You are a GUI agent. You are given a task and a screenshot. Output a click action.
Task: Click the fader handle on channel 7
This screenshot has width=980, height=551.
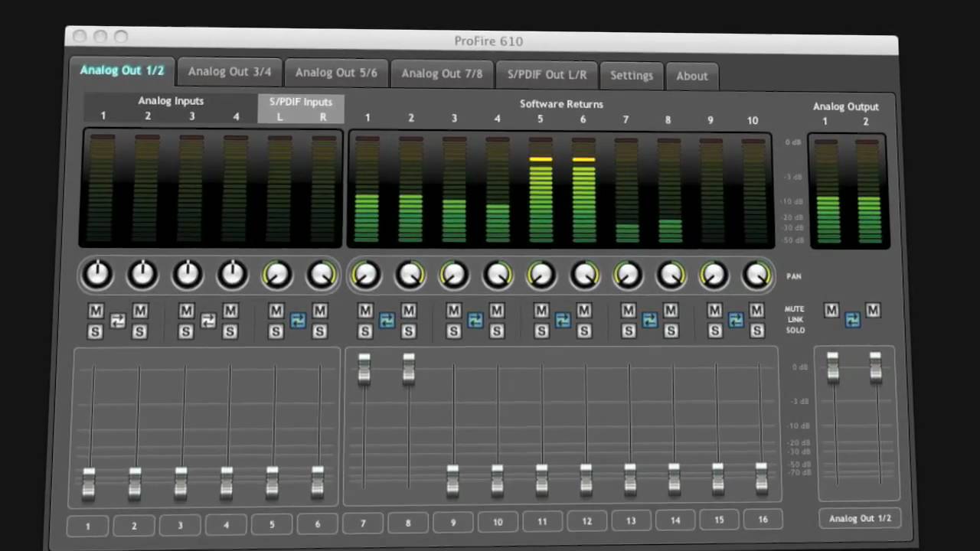point(364,368)
